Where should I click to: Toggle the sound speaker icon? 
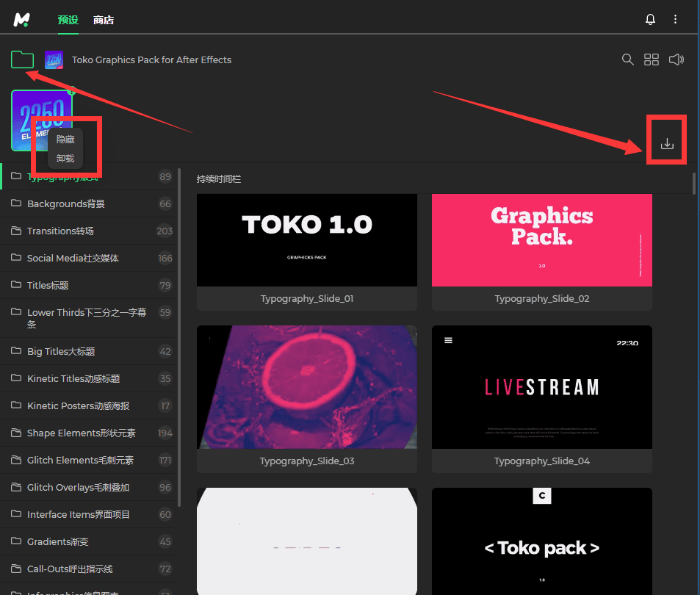(x=676, y=59)
